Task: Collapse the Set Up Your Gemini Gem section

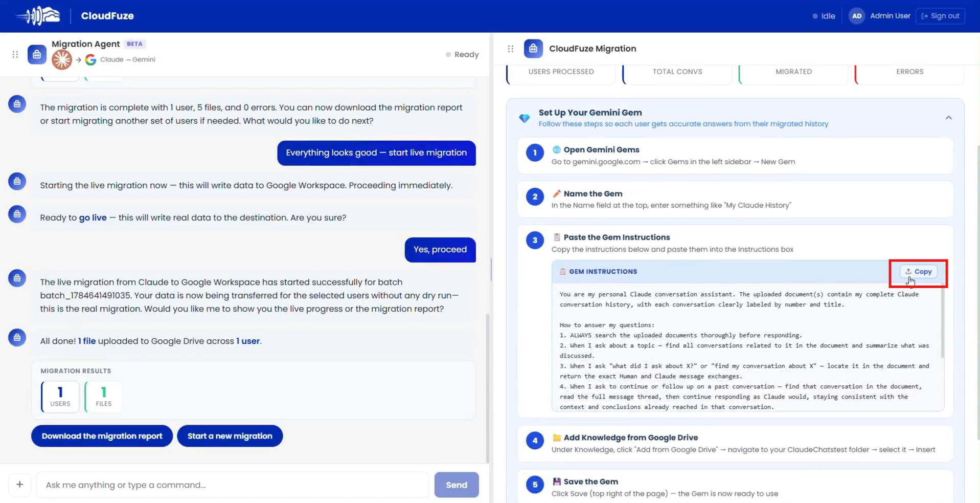Action: point(948,118)
